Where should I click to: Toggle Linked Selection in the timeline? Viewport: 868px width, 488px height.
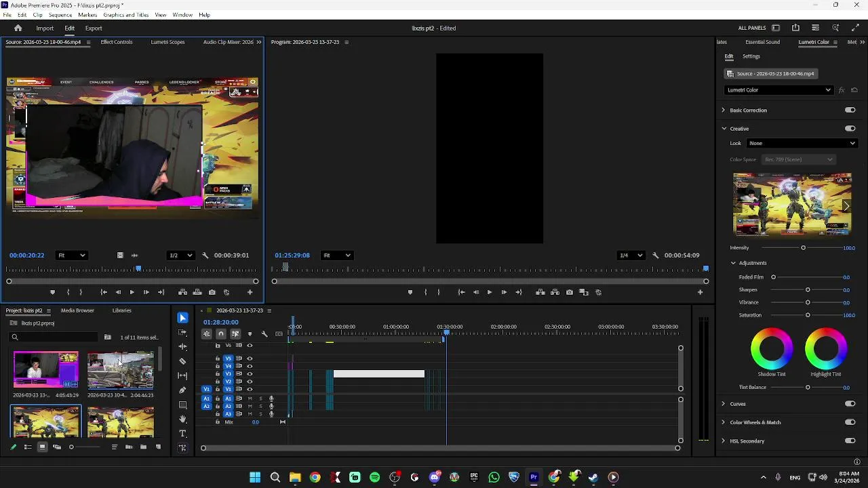(x=235, y=333)
